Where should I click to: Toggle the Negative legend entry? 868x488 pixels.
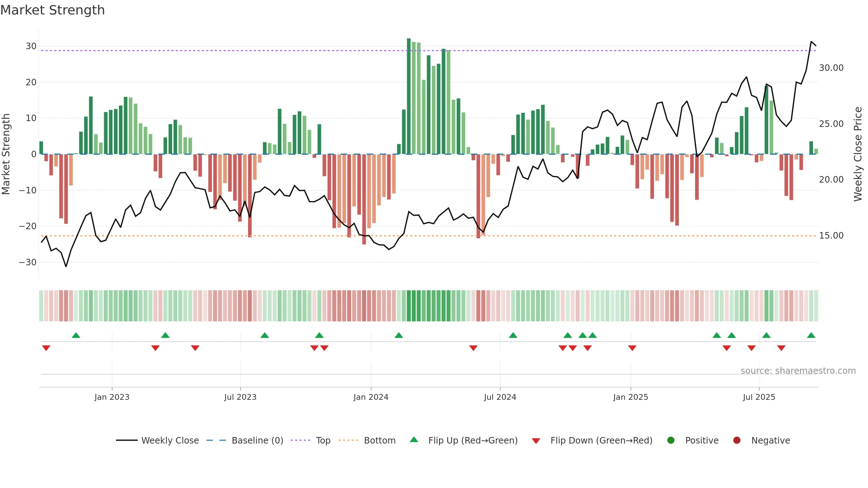point(761,440)
